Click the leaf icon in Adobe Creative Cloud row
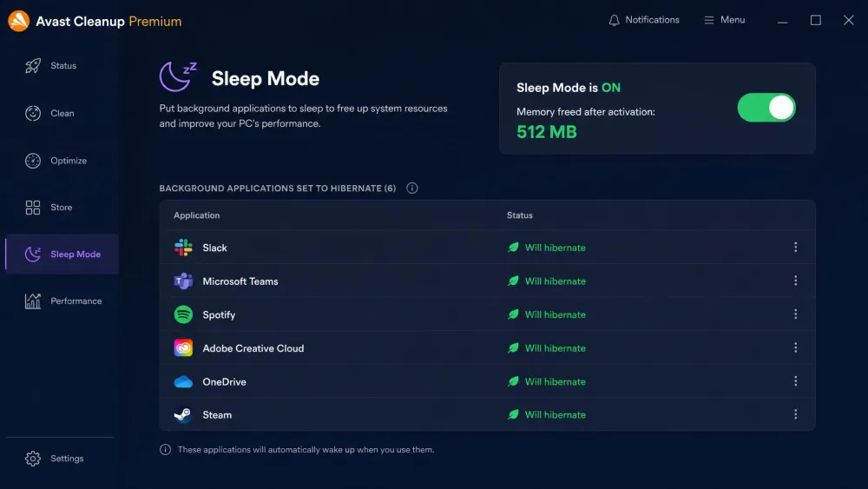This screenshot has height=489, width=868. (513, 347)
